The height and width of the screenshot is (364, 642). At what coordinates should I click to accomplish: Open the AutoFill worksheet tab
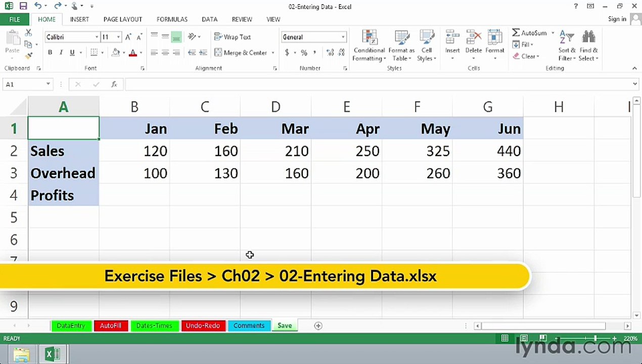(x=110, y=326)
